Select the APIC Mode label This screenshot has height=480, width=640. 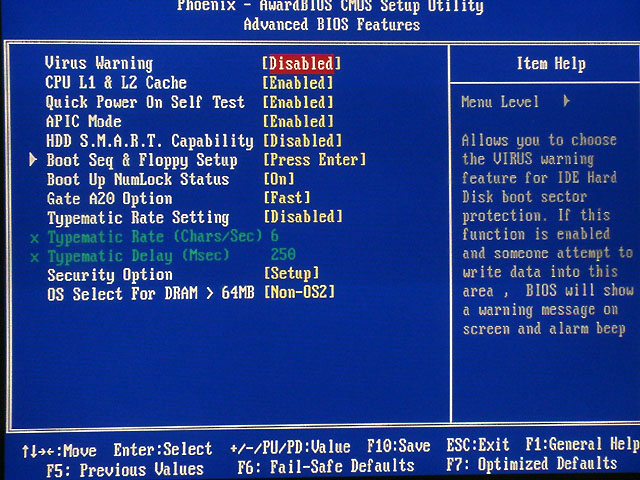(84, 121)
